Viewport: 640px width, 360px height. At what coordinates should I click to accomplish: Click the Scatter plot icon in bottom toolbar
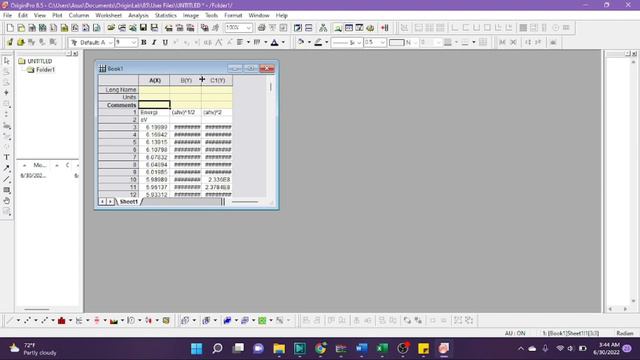[27, 321]
